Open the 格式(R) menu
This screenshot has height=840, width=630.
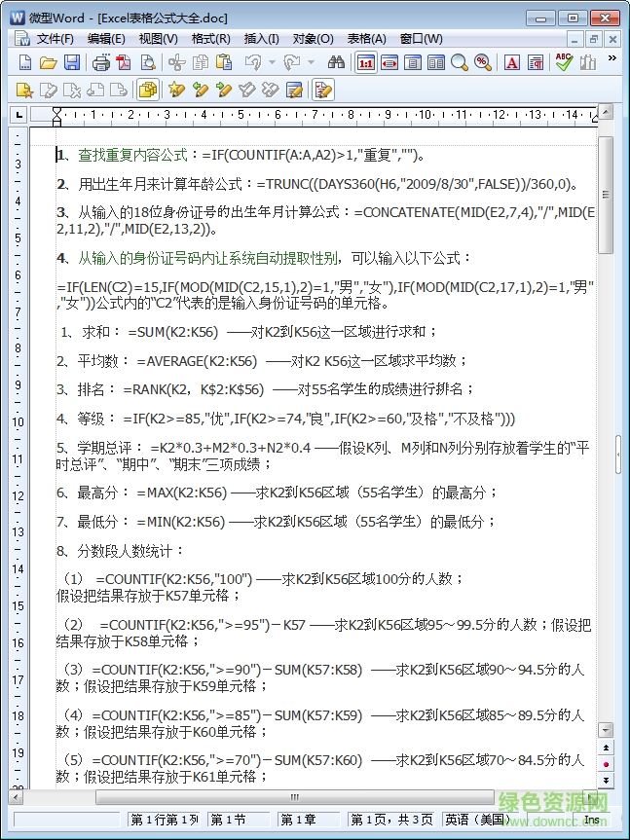tap(210, 39)
